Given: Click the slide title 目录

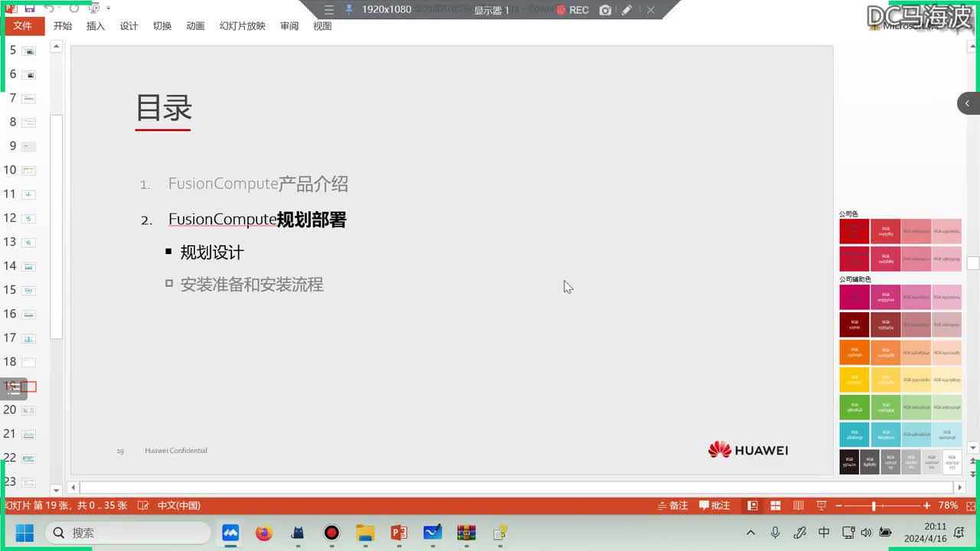Looking at the screenshot, I should click(x=164, y=108).
